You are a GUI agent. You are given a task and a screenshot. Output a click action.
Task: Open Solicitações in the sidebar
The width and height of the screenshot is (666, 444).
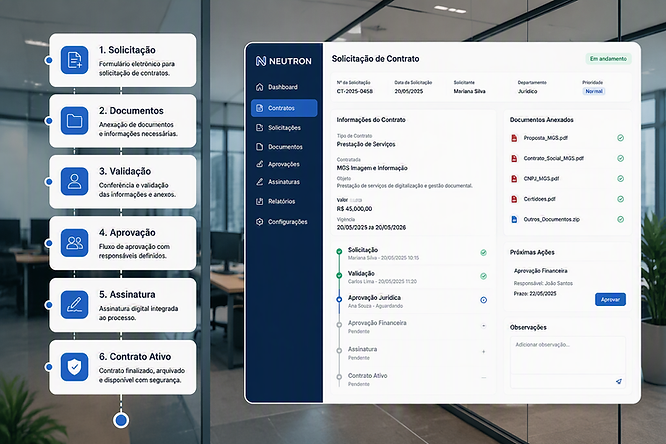pos(284,127)
